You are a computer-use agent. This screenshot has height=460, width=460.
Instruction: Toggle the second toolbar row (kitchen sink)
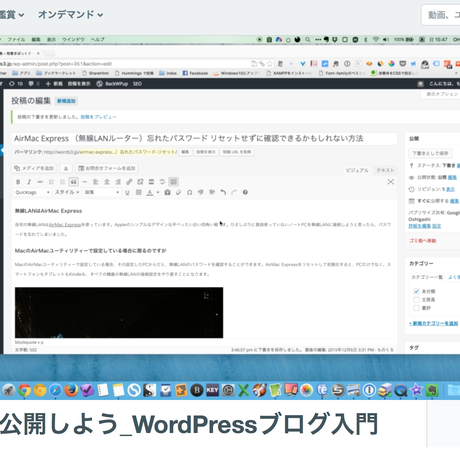point(173,182)
